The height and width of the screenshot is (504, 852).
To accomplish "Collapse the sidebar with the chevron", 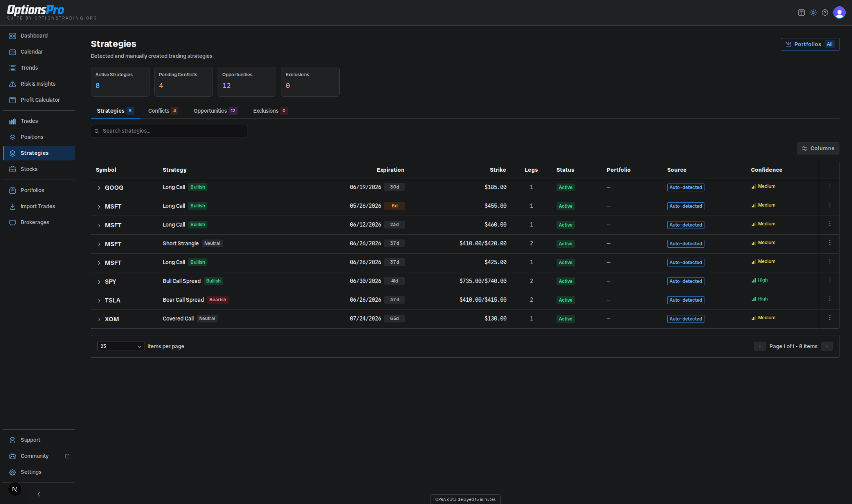I will click(x=39, y=494).
